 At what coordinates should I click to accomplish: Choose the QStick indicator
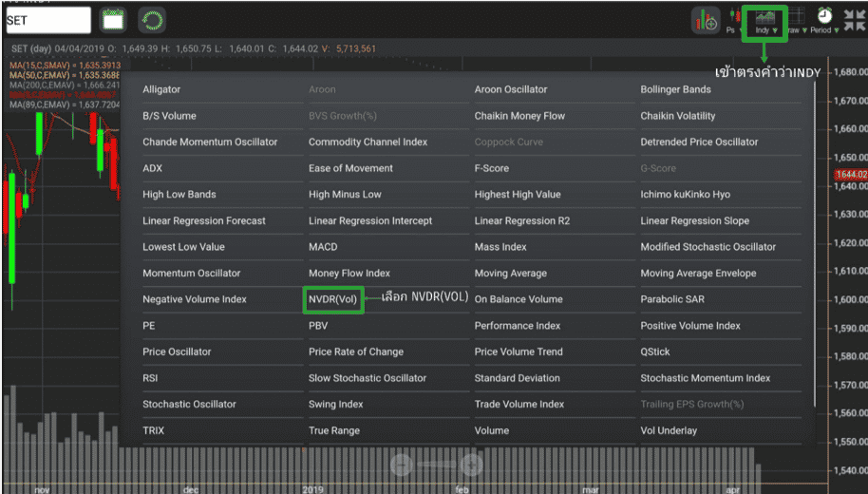(x=655, y=352)
